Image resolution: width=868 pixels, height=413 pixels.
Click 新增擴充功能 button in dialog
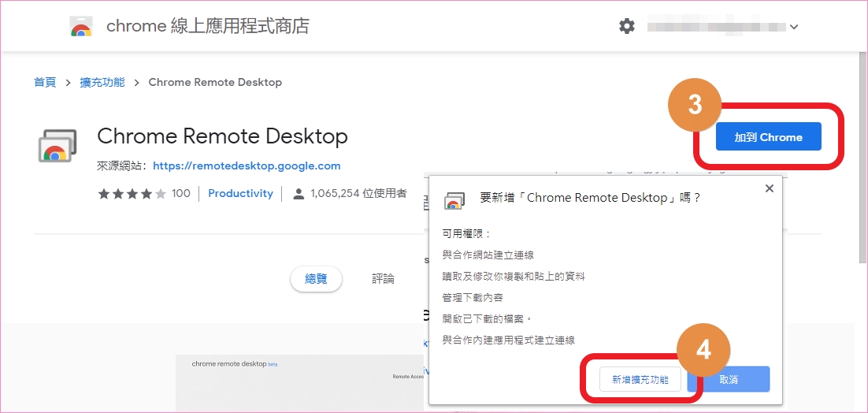pos(640,379)
